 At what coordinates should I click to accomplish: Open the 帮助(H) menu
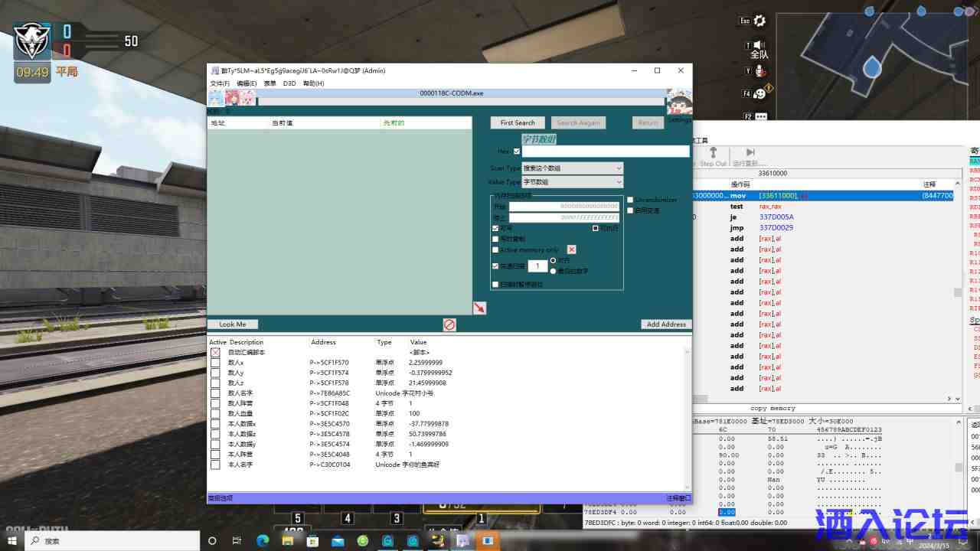pyautogui.click(x=313, y=83)
